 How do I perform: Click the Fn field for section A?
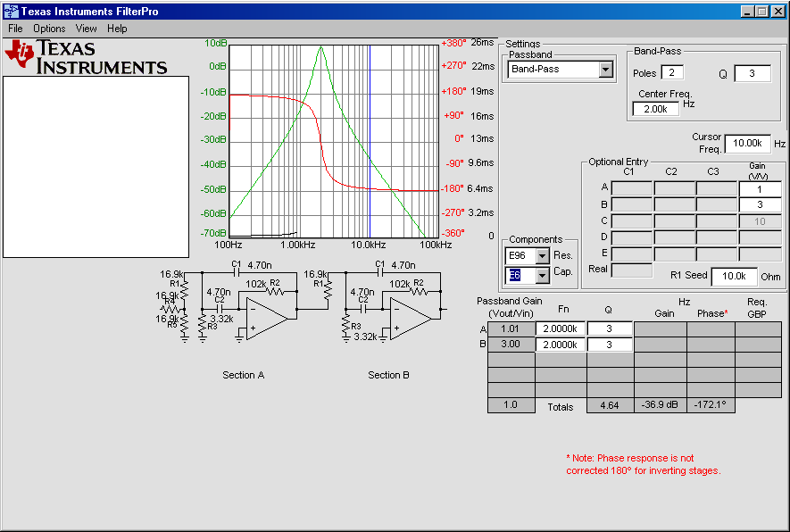(x=561, y=328)
